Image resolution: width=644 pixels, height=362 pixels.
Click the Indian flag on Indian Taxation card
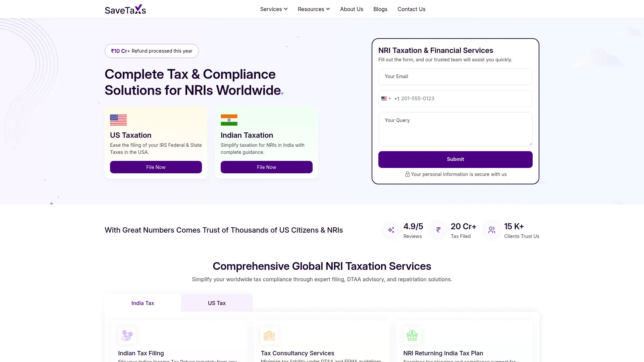[x=229, y=120]
